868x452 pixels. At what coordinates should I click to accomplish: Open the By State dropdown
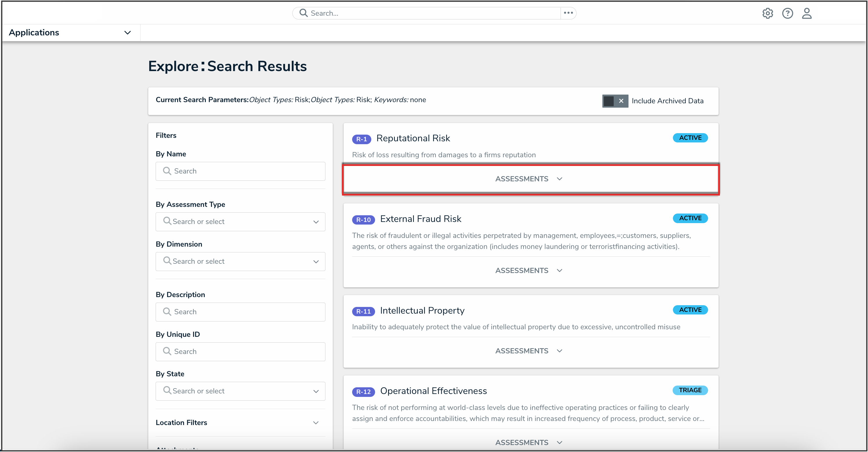coord(240,391)
